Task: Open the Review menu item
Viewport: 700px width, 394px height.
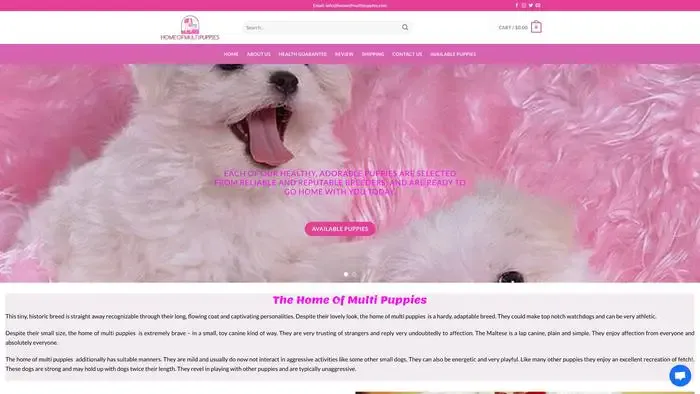Action: click(x=344, y=54)
